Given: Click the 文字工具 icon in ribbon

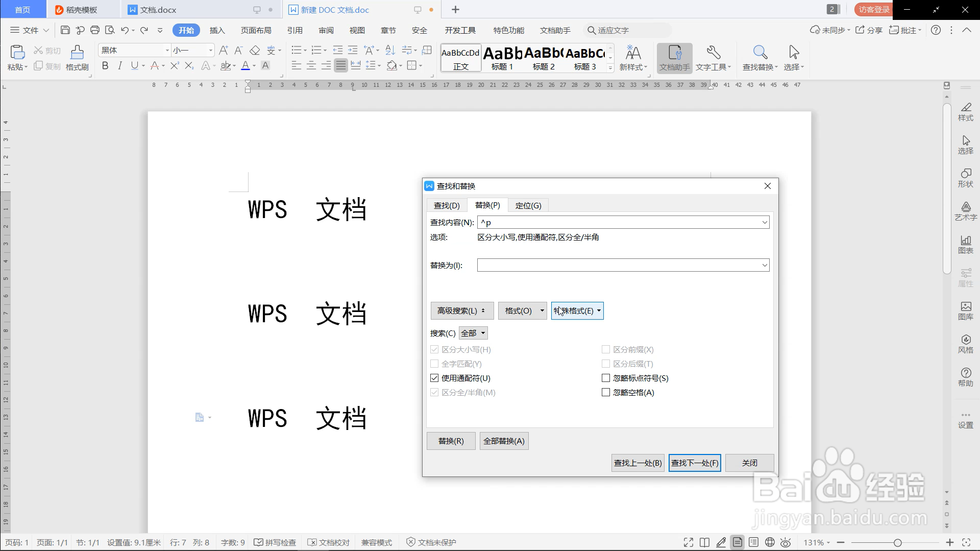Looking at the screenshot, I should coord(713,56).
